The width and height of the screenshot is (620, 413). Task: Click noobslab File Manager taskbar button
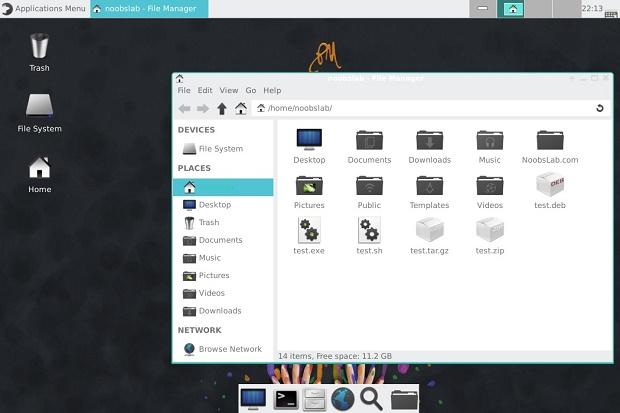(149, 8)
